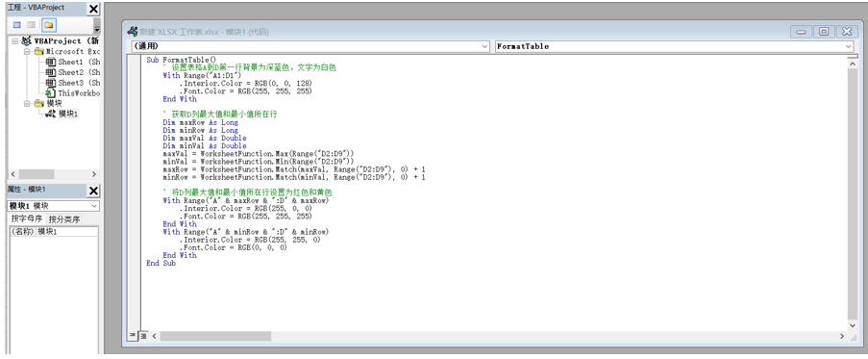Close the 模块1 code window
Screen dimensions: 868x359
tap(847, 32)
